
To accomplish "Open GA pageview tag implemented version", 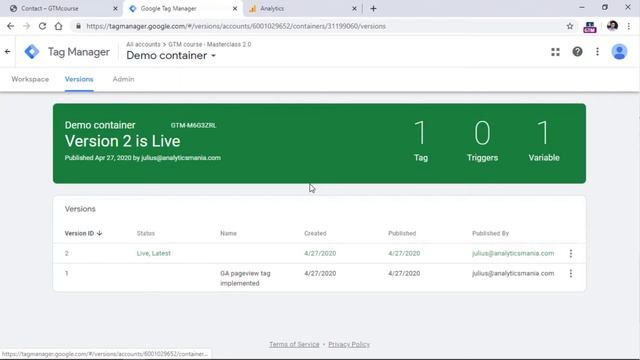I will pos(245,278).
